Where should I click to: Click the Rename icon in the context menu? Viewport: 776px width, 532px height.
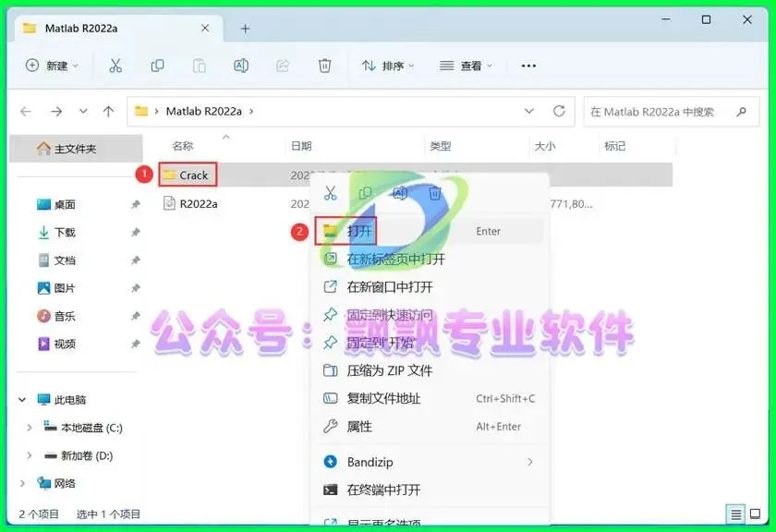(x=400, y=193)
